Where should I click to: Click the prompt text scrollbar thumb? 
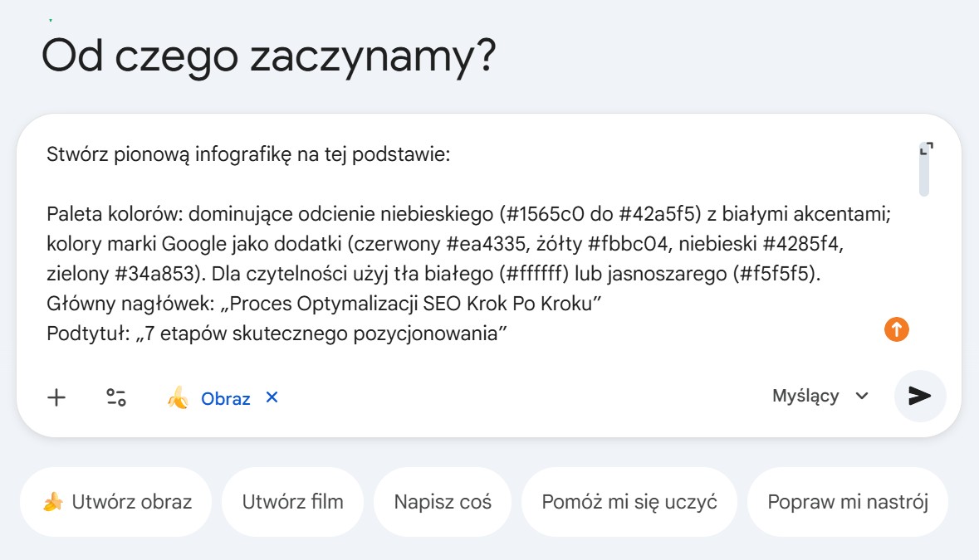(x=924, y=177)
